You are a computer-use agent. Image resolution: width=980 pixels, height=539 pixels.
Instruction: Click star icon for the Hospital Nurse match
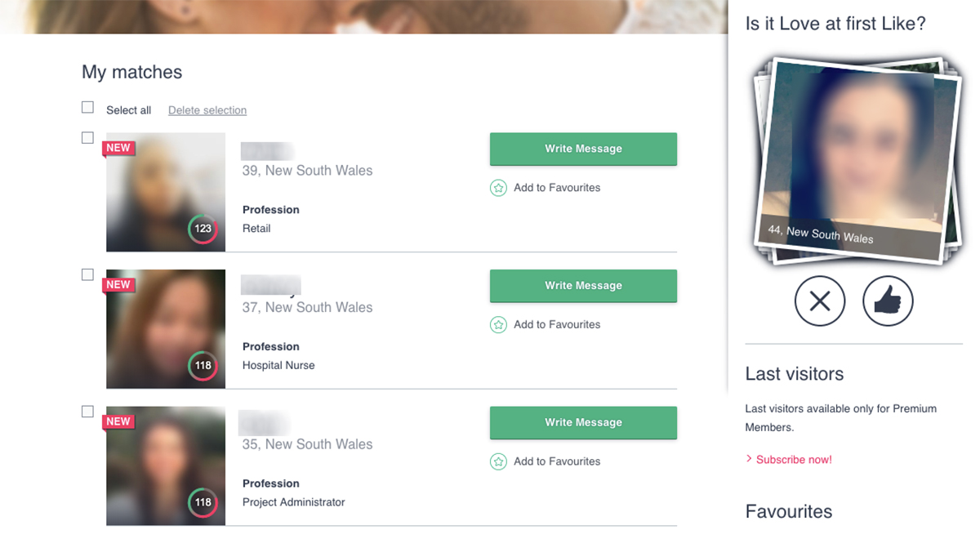[x=498, y=325]
